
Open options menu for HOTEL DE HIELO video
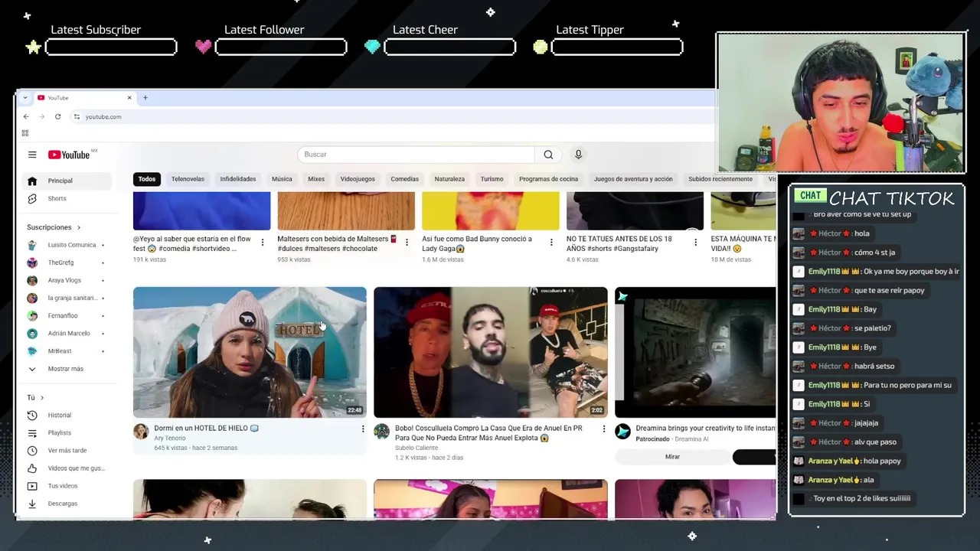pyautogui.click(x=363, y=429)
